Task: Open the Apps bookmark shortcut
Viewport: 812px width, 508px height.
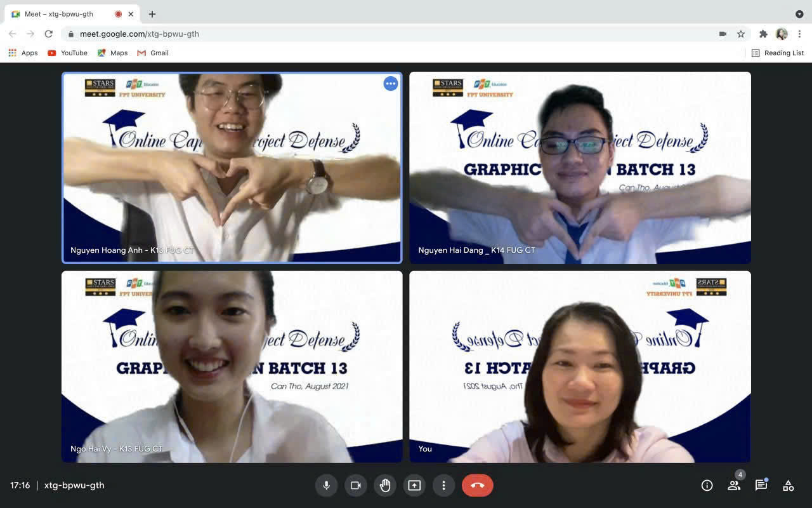Action: (23, 53)
